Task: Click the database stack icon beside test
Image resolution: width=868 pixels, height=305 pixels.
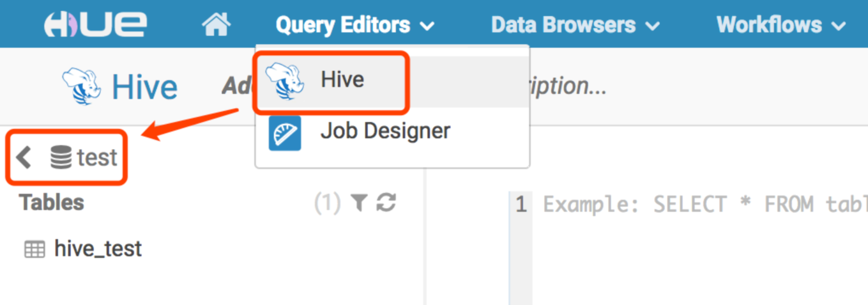Action: (x=61, y=157)
